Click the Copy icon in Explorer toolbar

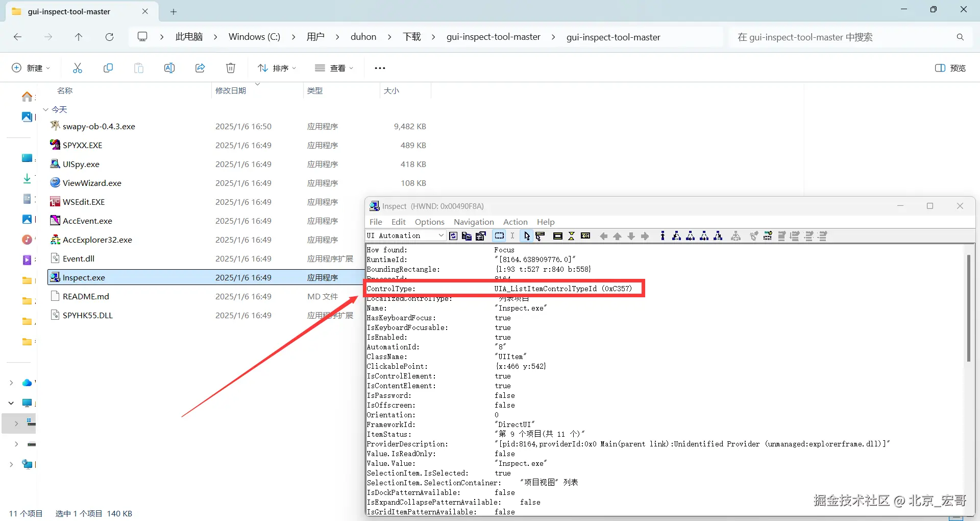(108, 68)
